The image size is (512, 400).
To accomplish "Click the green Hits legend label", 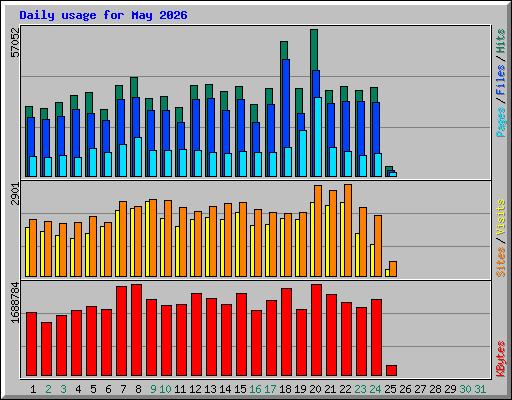I will [501, 41].
